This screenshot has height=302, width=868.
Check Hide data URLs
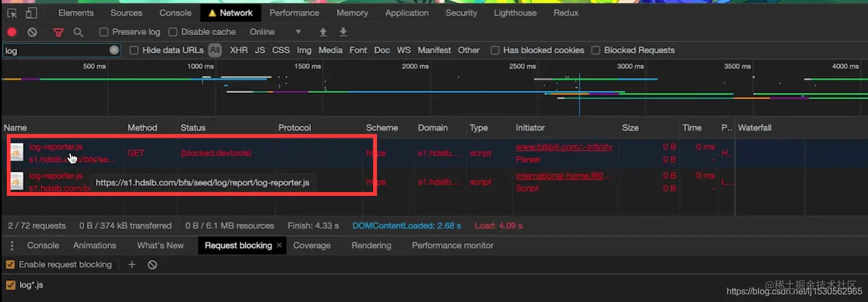pos(134,51)
